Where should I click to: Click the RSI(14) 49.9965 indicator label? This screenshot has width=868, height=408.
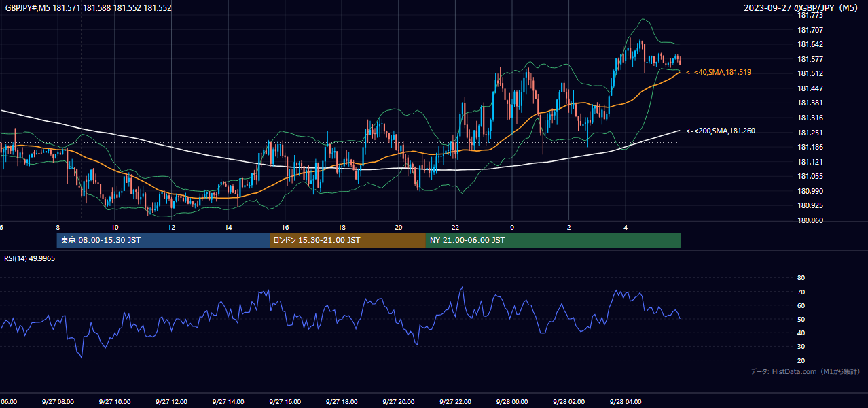pos(30,258)
